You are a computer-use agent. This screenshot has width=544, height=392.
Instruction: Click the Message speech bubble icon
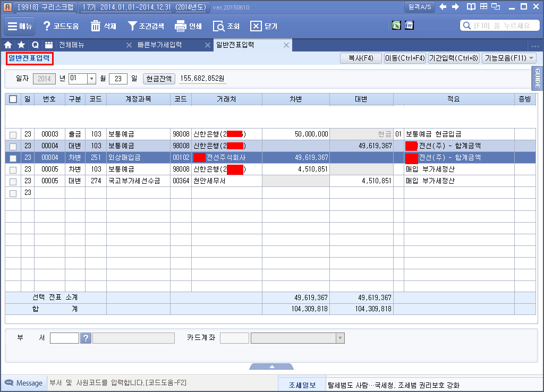coord(9,383)
